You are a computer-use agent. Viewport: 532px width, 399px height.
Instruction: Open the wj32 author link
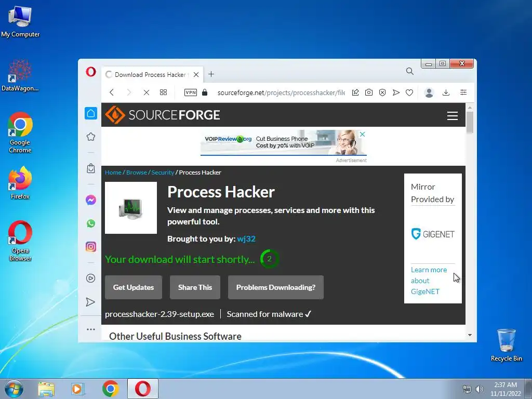pos(246,239)
